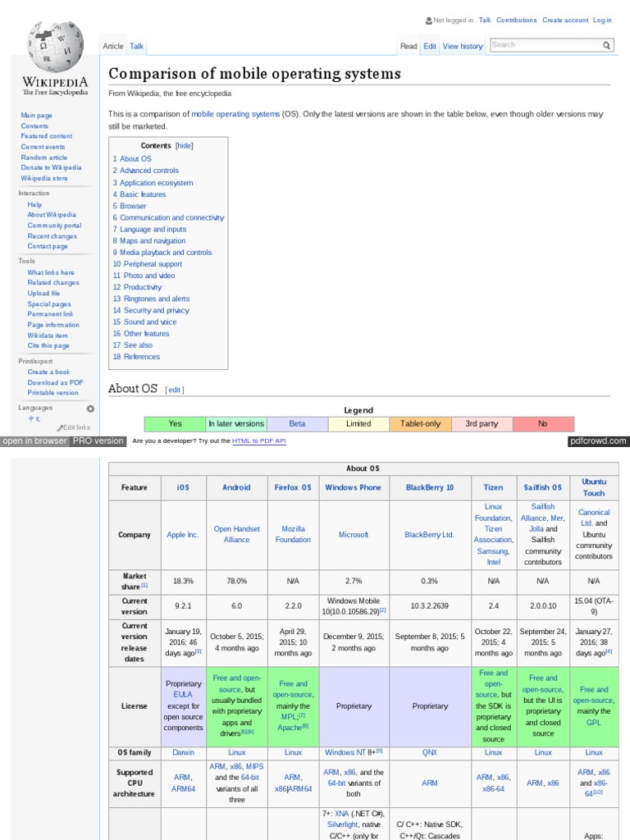Click the red No legend swatch
Screen dimensions: 630x840
tap(543, 424)
